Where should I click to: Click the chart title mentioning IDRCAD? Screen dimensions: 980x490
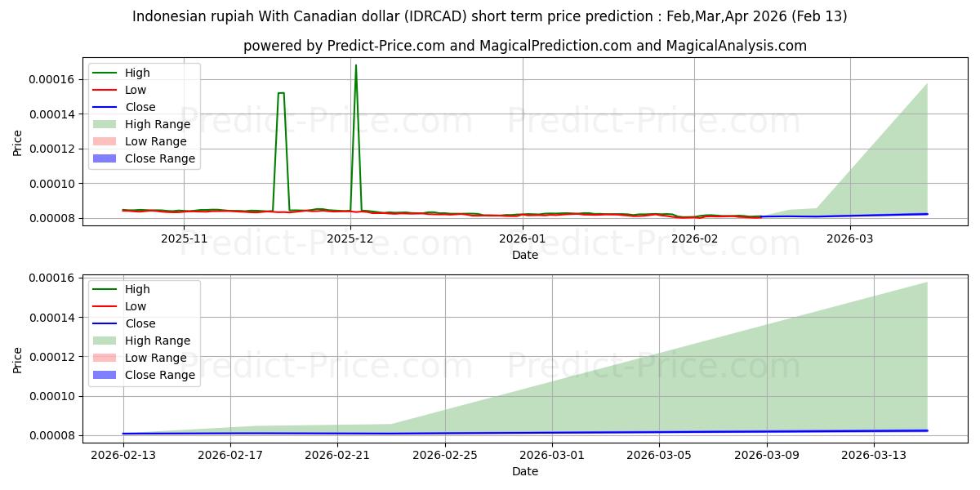[x=489, y=16]
